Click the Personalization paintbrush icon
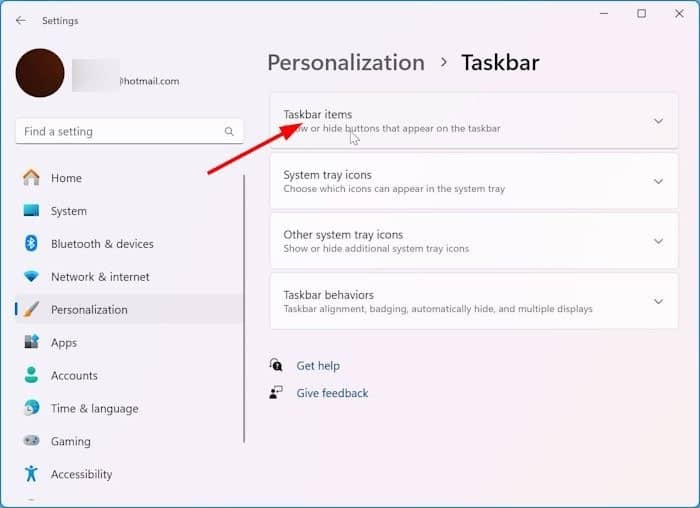700x508 pixels. [31, 309]
